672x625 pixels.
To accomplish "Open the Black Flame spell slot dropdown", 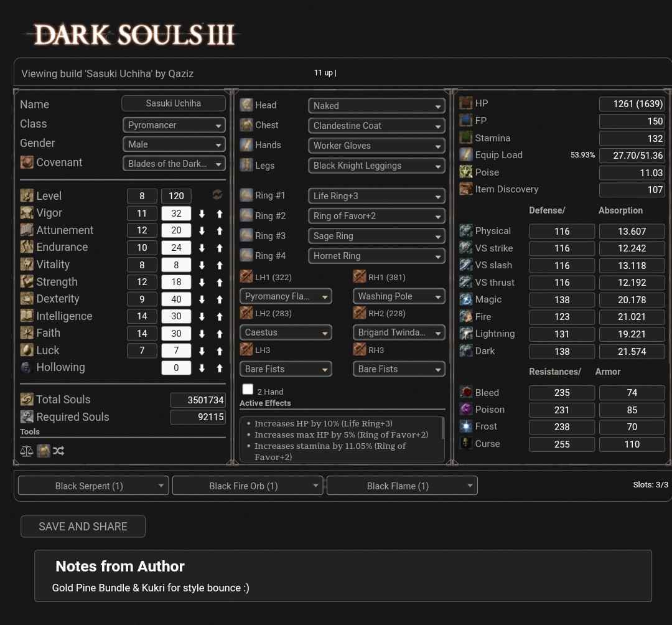I will coord(402,486).
